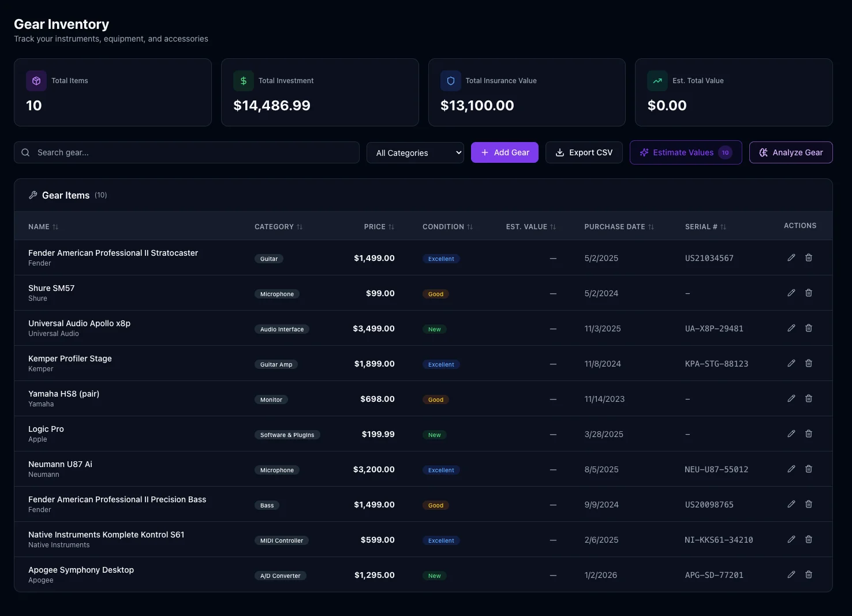Click the $199.99 price value

tap(378, 434)
